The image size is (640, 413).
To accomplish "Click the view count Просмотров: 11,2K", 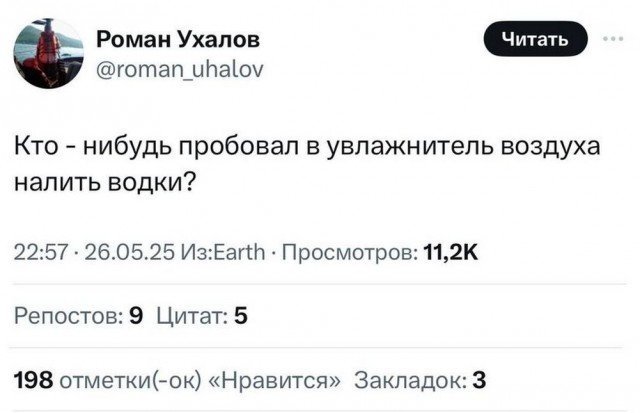I will (380, 252).
